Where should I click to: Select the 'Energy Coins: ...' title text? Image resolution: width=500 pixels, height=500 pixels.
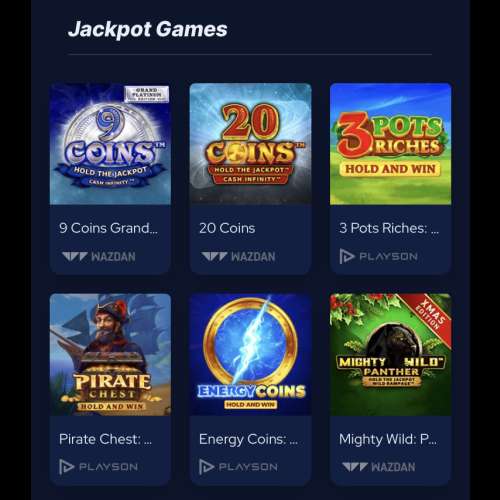248,440
